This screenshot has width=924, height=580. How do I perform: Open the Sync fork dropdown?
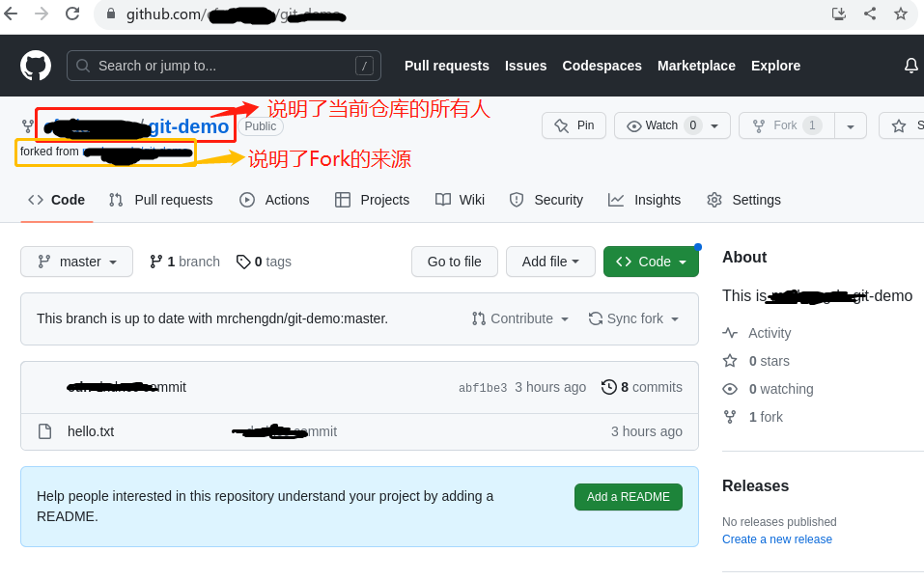pyautogui.click(x=633, y=318)
